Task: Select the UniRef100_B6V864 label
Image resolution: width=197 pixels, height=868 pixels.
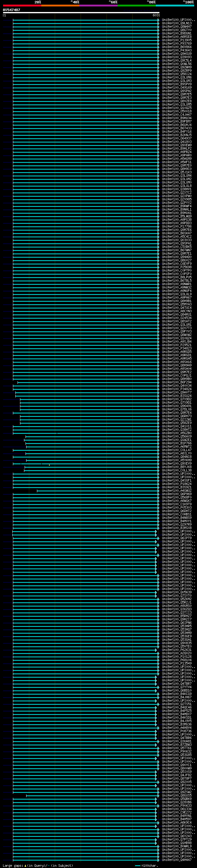Action: pos(177,47)
